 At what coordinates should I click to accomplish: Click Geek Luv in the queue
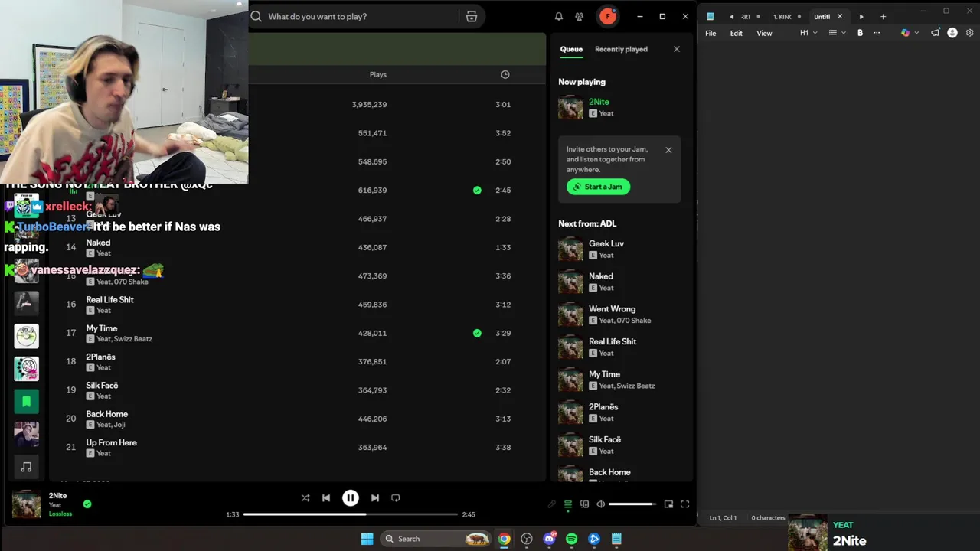[606, 243]
